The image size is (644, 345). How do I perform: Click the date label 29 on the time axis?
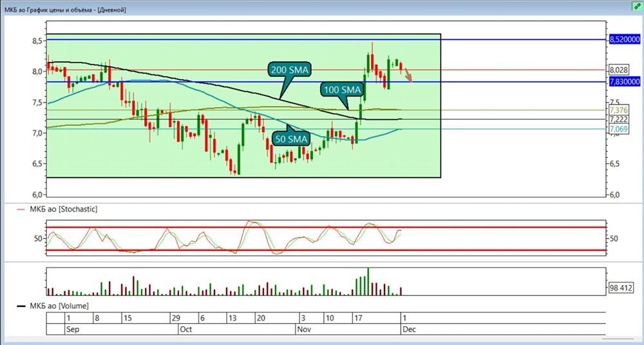(176, 319)
